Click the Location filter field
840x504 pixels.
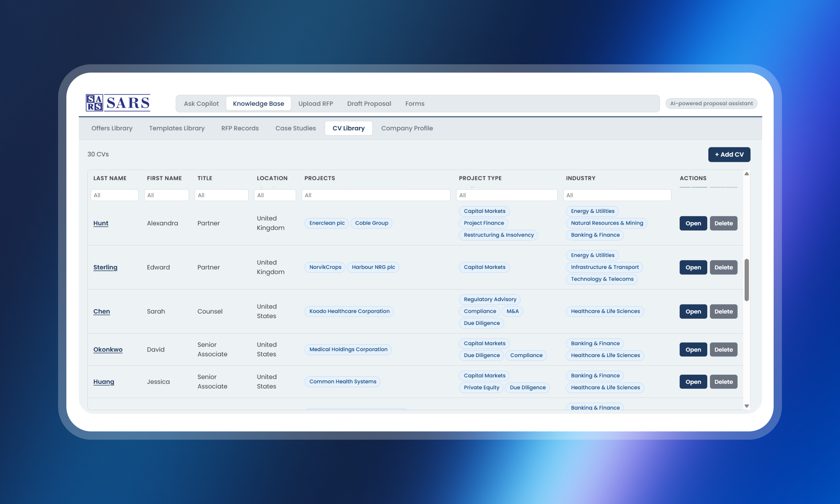(x=275, y=195)
